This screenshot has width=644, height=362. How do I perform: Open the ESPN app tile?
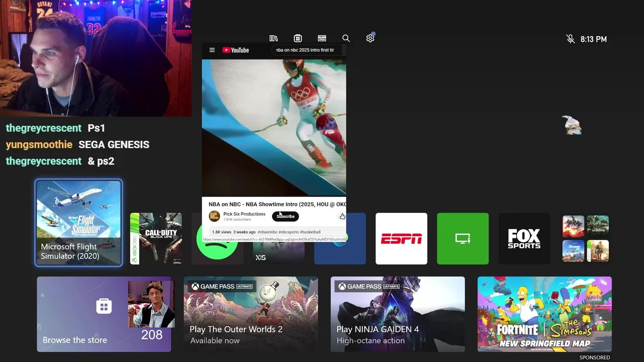[x=401, y=238]
